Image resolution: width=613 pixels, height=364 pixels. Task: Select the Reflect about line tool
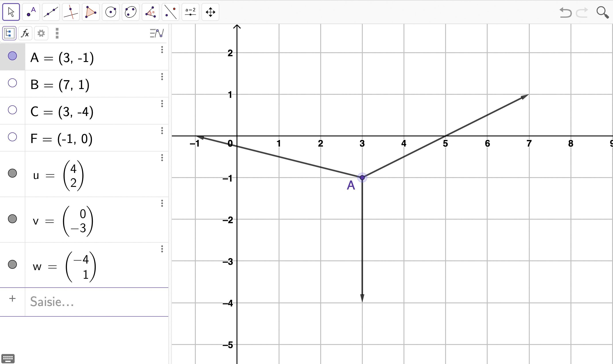click(x=170, y=12)
